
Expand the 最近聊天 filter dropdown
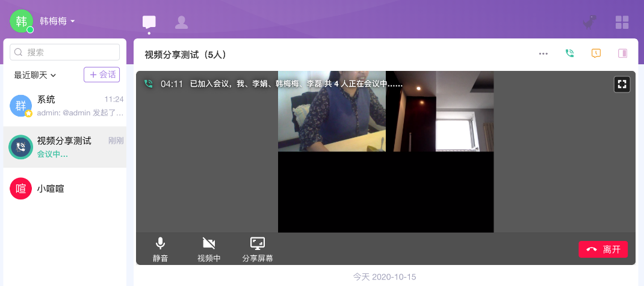(x=35, y=75)
